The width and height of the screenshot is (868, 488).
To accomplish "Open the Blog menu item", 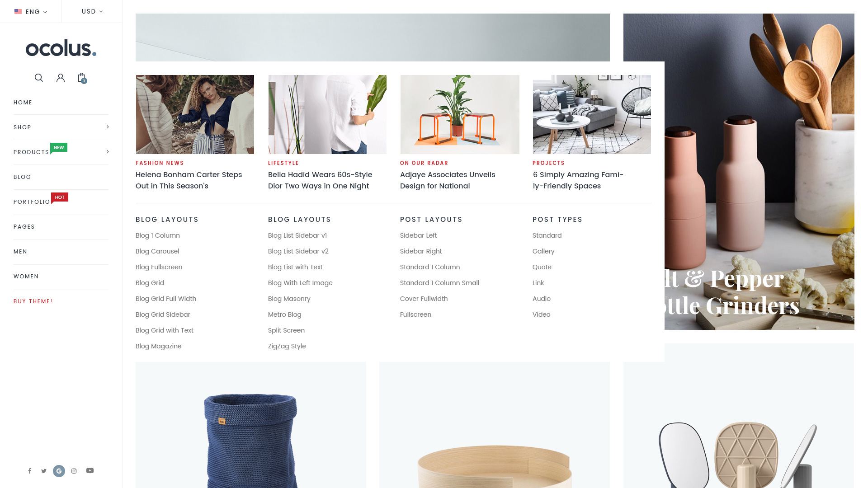I will tap(22, 177).
